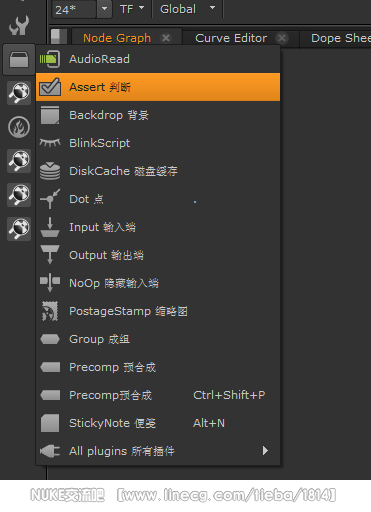The height and width of the screenshot is (512, 371).
Task: Expand the All plugins submenu arrow
Action: (x=265, y=451)
